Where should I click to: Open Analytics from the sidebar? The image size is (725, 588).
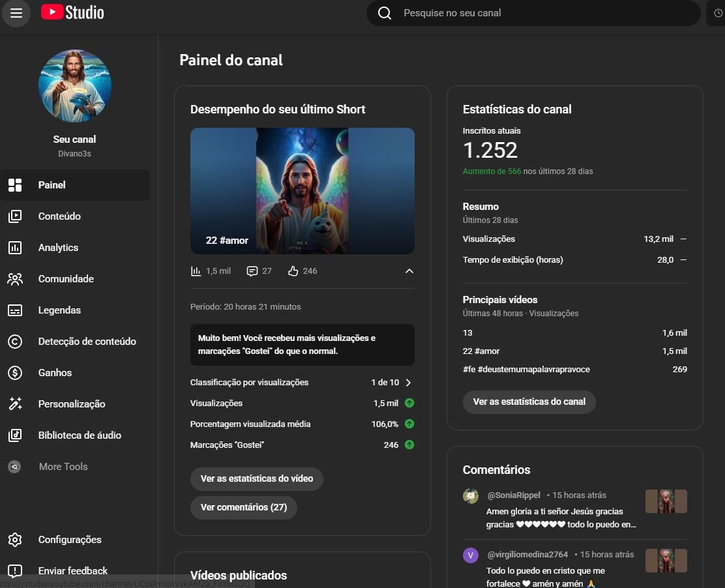[58, 248]
